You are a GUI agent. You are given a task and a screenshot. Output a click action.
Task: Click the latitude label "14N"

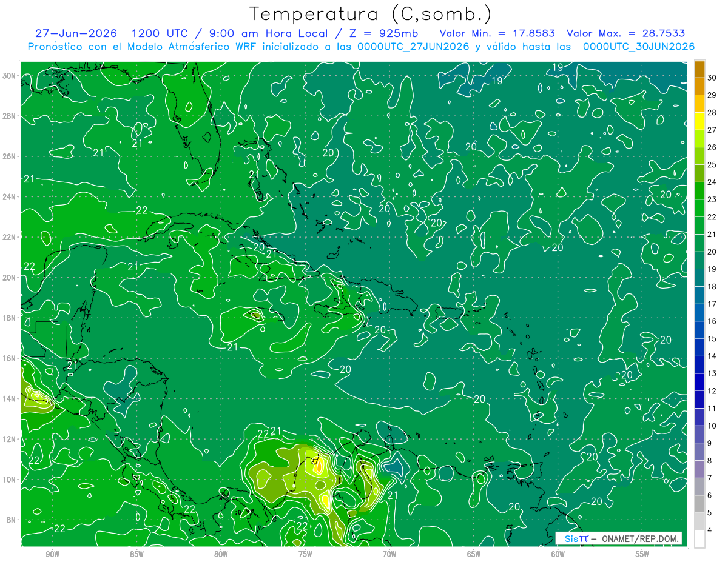[10, 399]
